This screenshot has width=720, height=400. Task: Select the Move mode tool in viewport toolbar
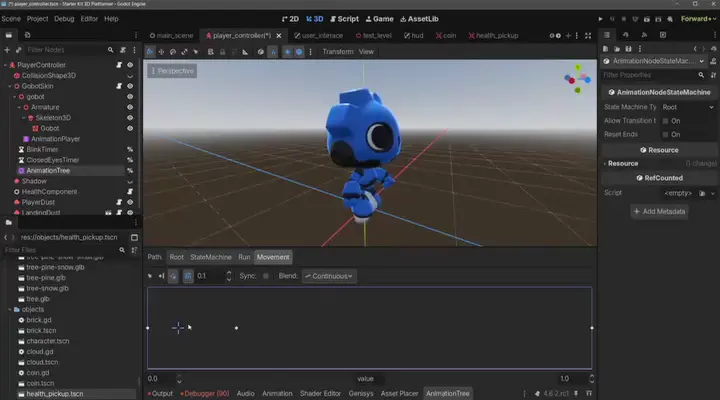(161, 51)
